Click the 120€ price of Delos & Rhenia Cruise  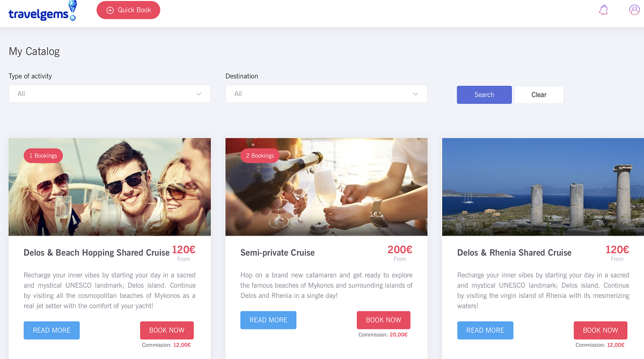coord(617,250)
